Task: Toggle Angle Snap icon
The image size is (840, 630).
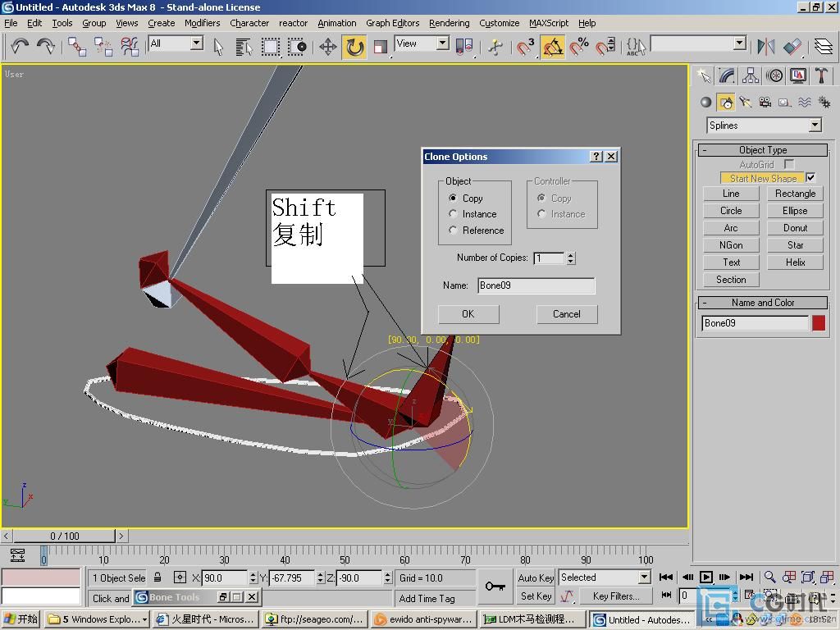Action: (552, 47)
